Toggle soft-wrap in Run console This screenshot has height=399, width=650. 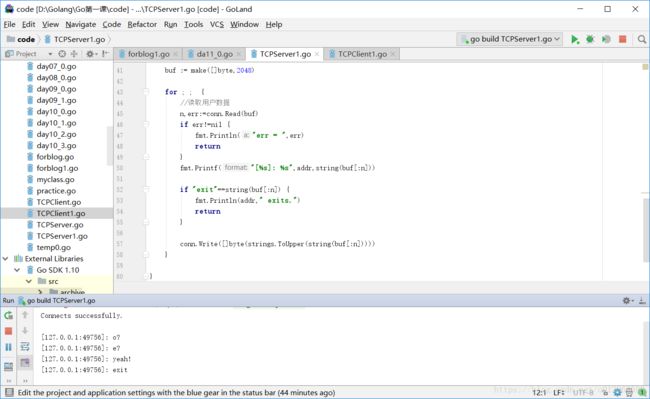pos(25,346)
